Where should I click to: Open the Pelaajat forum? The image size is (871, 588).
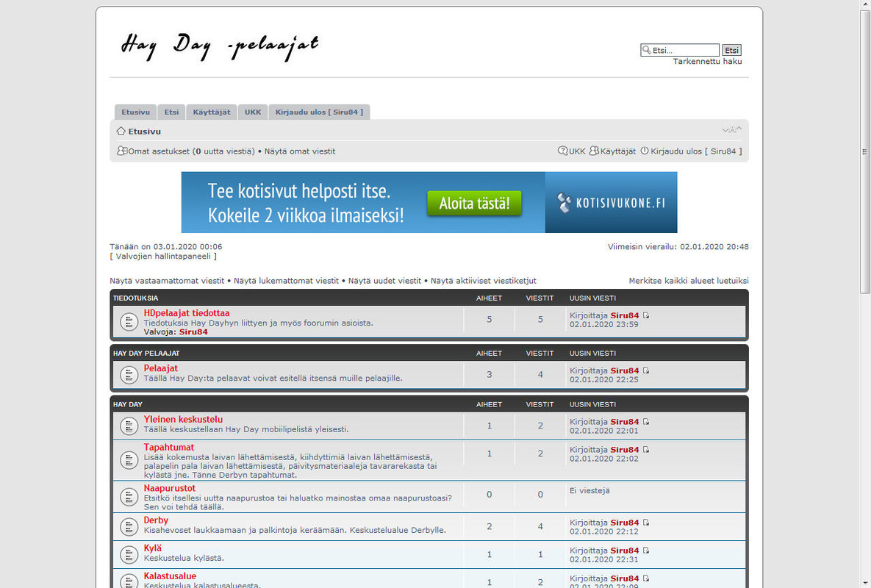tap(160, 368)
